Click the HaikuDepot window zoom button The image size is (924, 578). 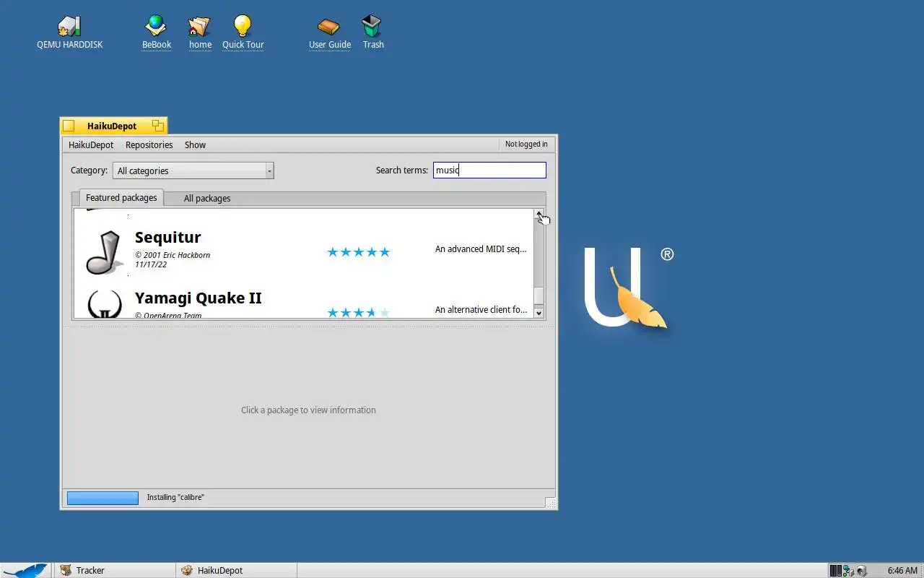(158, 126)
